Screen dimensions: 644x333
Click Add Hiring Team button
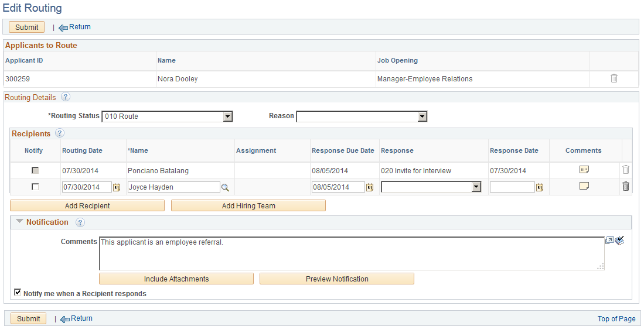point(248,205)
